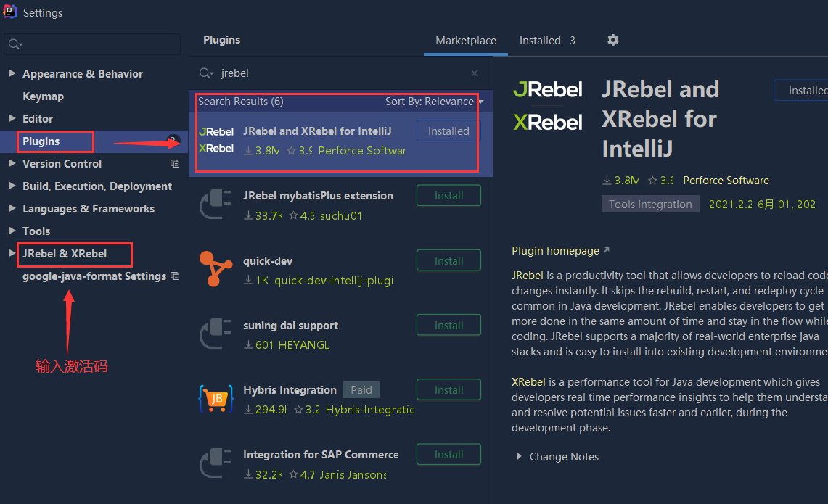Screen dimensions: 828x504
Task: Expand the Editor settings section
Action: point(12,118)
